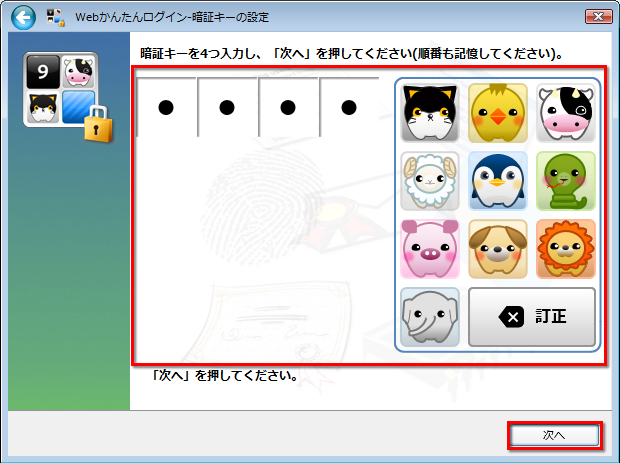This screenshot has height=463, width=620.
Task: Click the title bar application icon
Action: click(55, 17)
